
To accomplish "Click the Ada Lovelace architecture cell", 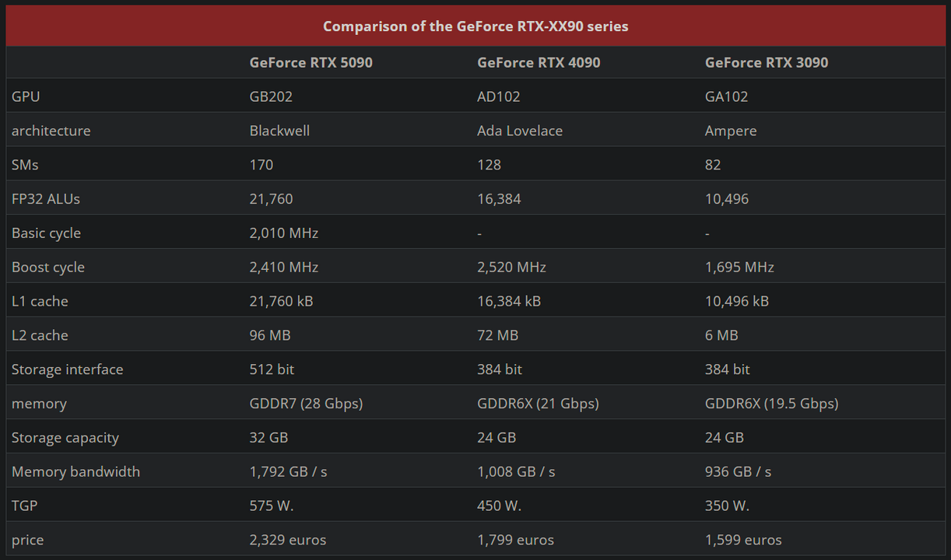I will click(x=520, y=131).
